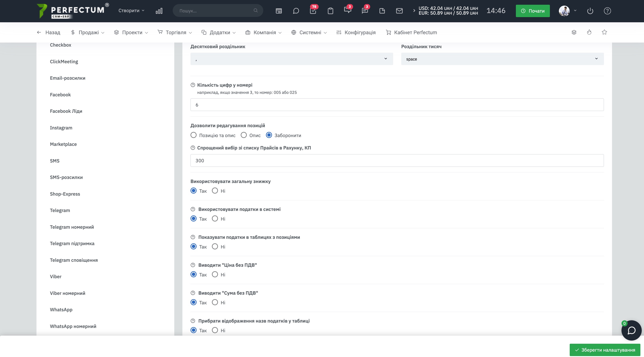Open the document note icon in header
Image resolution: width=644 pixels, height=357 pixels.
382,11
